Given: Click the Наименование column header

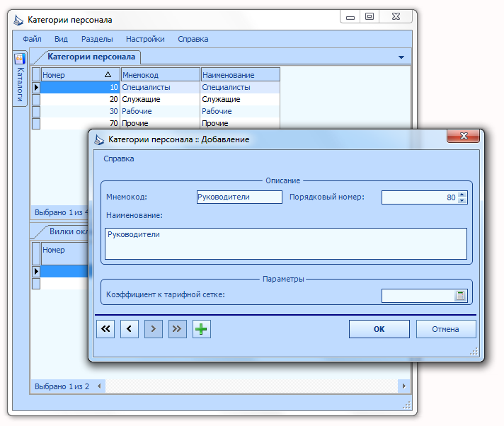Looking at the screenshot, I should pos(241,75).
